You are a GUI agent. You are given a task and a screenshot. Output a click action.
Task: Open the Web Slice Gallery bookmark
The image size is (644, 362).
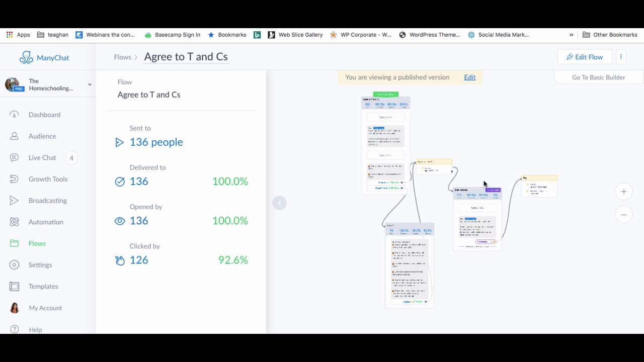[295, 35]
